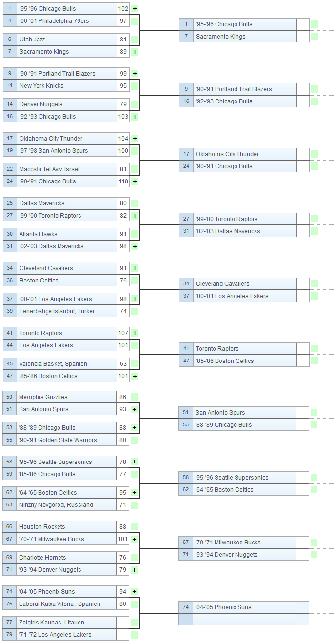The image size is (334, 644).
Task: Click the green box next to Houston Rockets score 88
Action: coord(134,527)
